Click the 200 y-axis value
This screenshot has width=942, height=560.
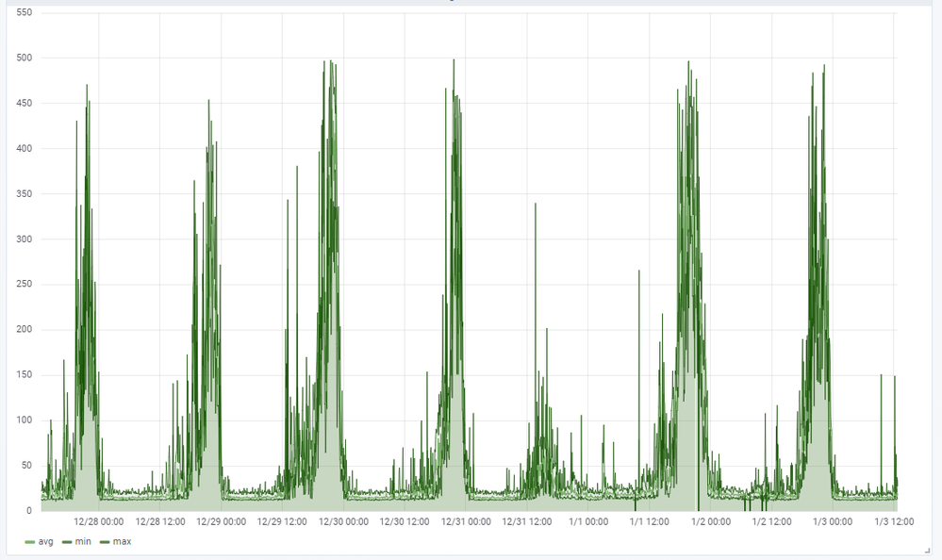point(24,329)
